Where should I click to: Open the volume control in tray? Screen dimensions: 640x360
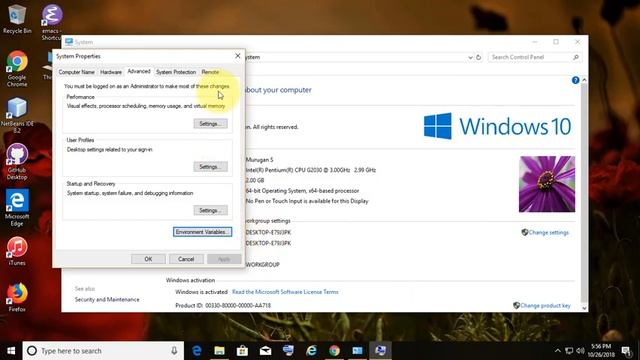click(x=580, y=351)
